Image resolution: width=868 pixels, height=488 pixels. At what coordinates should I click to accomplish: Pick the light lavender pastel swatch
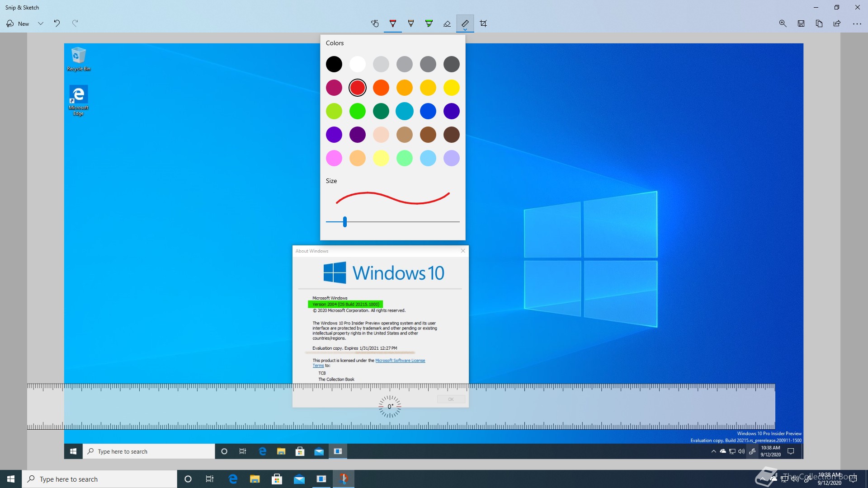(x=452, y=158)
